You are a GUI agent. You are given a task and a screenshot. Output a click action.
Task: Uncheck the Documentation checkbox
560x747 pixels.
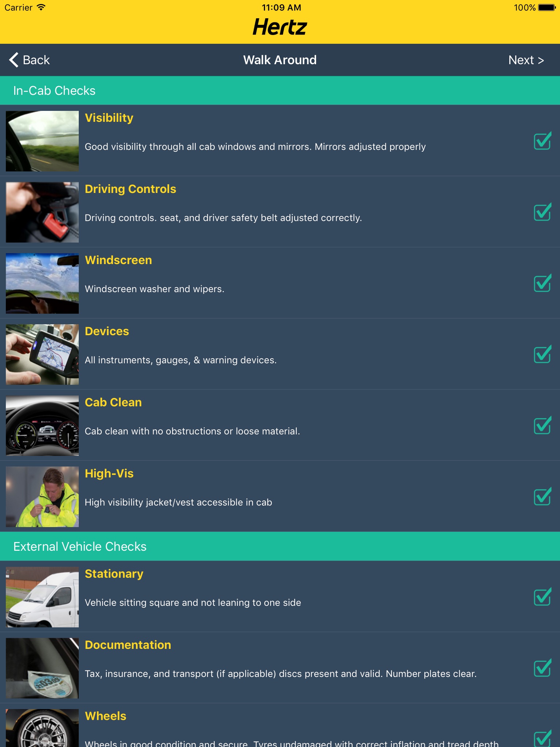(x=542, y=668)
